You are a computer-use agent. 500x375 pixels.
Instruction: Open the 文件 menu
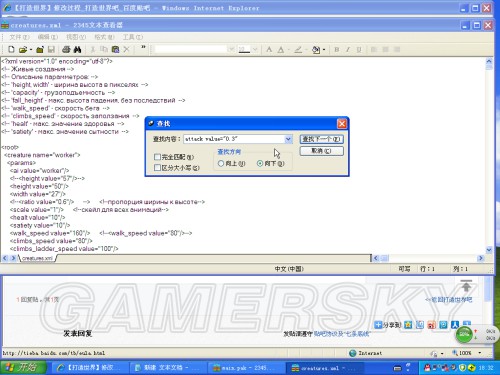(x=19, y=37)
